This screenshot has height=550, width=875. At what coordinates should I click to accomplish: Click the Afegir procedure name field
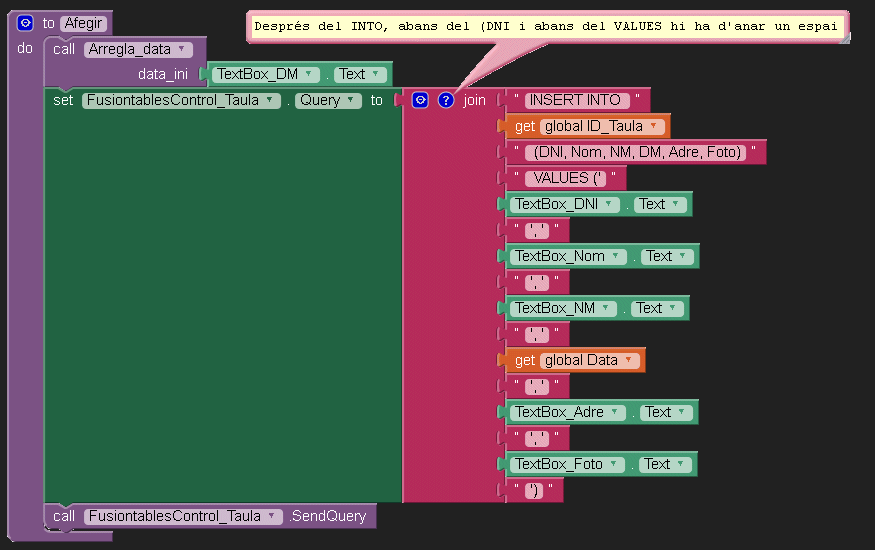pyautogui.click(x=82, y=23)
